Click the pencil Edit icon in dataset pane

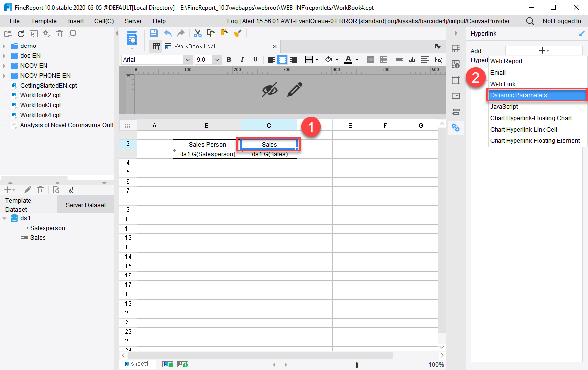click(x=27, y=189)
